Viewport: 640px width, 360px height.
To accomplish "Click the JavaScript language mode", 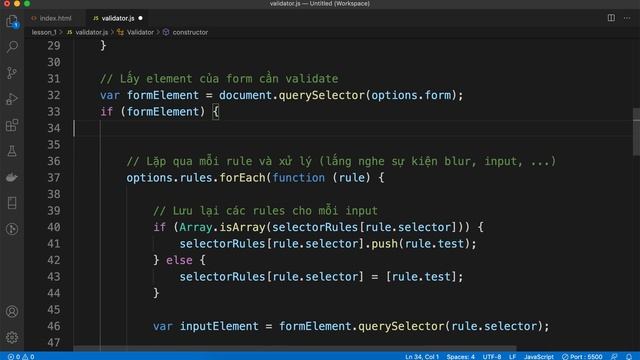I will coord(539,356).
